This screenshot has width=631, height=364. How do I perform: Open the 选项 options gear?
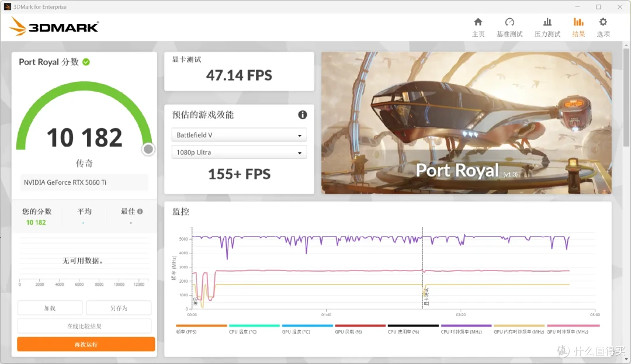click(x=603, y=27)
